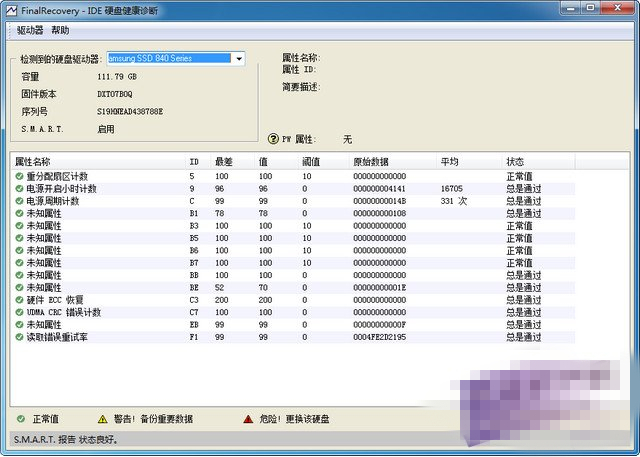Select the 电源开启小时计数 attribute row

(x=293, y=189)
